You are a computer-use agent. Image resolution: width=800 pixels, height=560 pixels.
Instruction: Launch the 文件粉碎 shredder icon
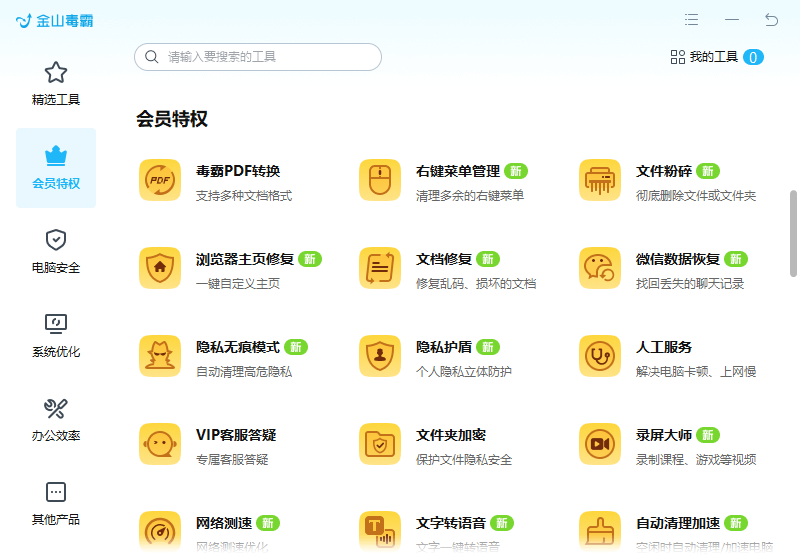(x=600, y=180)
